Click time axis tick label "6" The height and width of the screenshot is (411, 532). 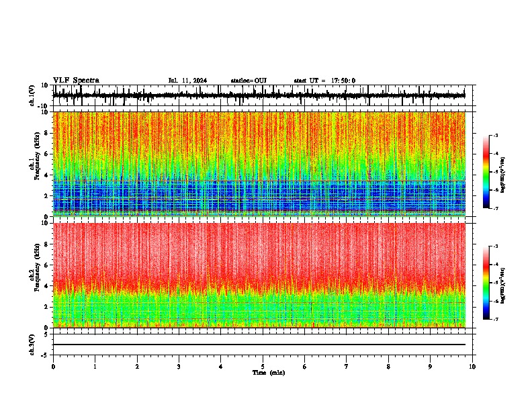point(305,367)
